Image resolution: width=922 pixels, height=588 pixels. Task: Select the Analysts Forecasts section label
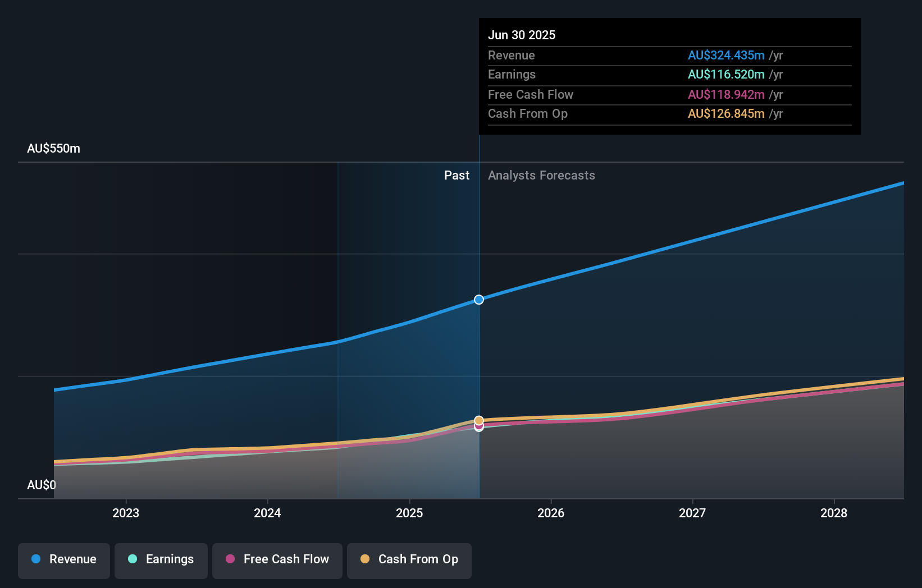click(541, 175)
